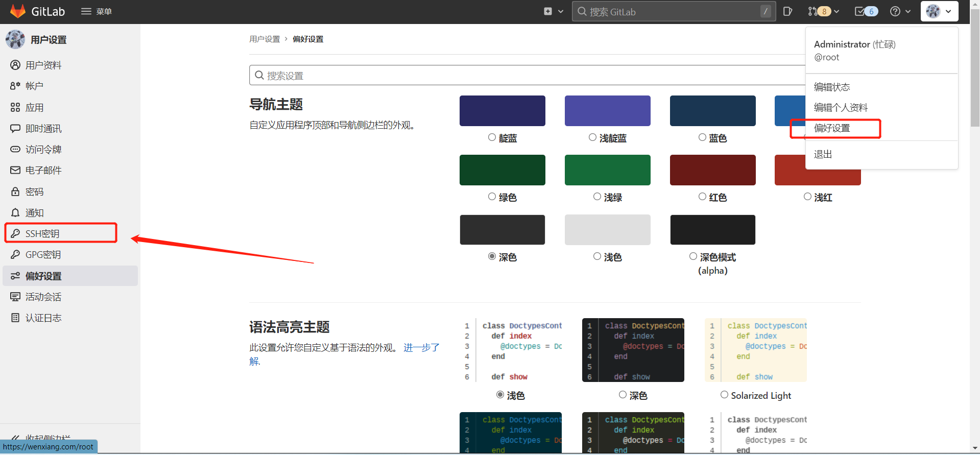Click the 电子邮件 envelope icon in sidebar
This screenshot has height=455, width=980.
pos(16,170)
